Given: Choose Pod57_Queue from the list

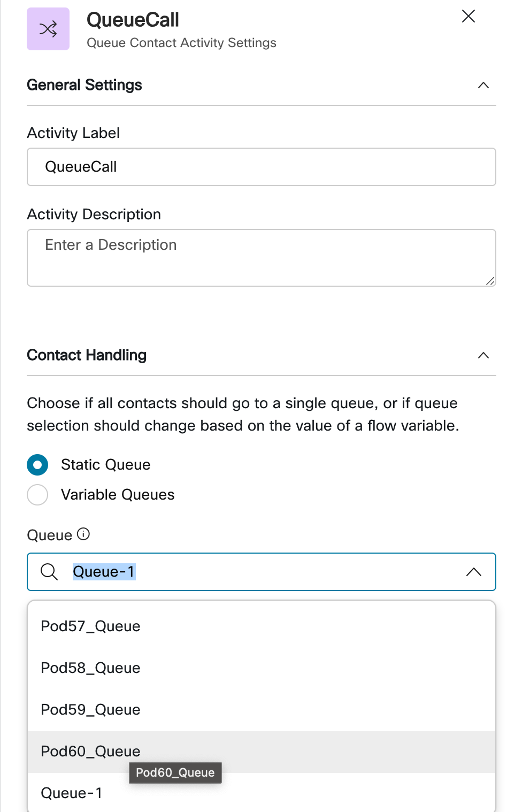Looking at the screenshot, I should coord(90,626).
